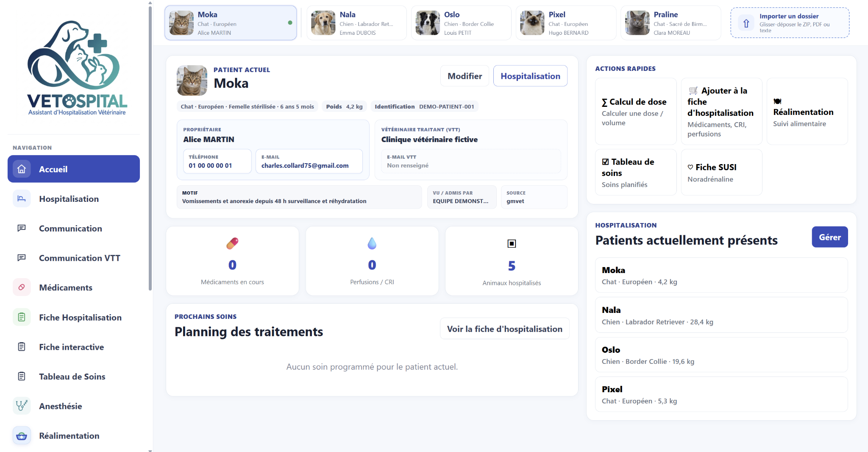Click the Importer un dossier drop zone

point(790,23)
